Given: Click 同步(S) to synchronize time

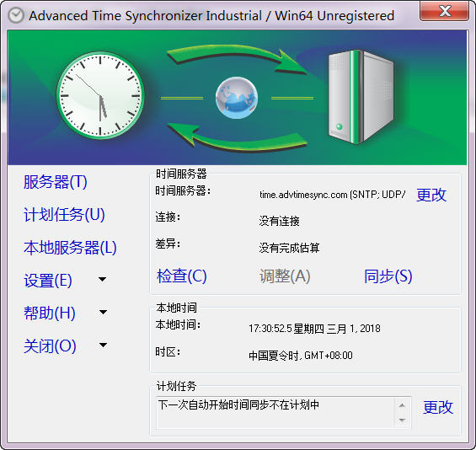Looking at the screenshot, I should coord(388,276).
